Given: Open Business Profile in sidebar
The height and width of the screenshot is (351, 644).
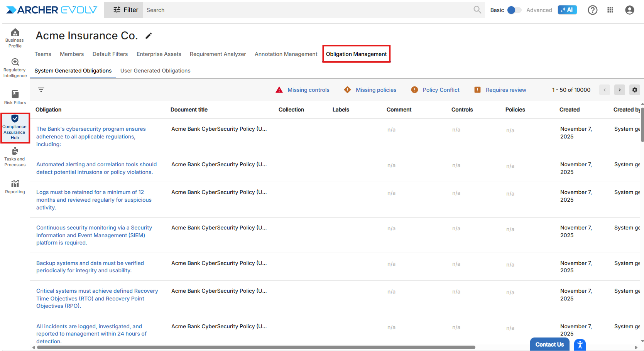Looking at the screenshot, I should click(x=15, y=38).
